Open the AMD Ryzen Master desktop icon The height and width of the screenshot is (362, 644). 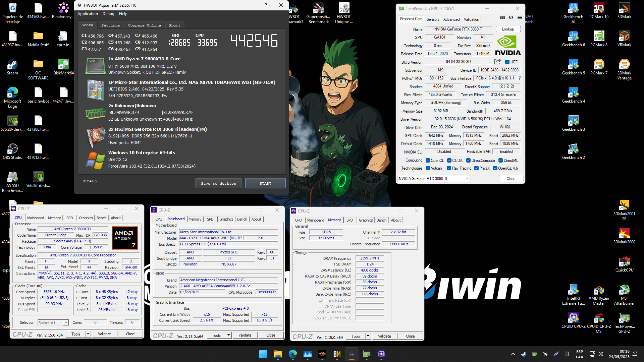(599, 295)
